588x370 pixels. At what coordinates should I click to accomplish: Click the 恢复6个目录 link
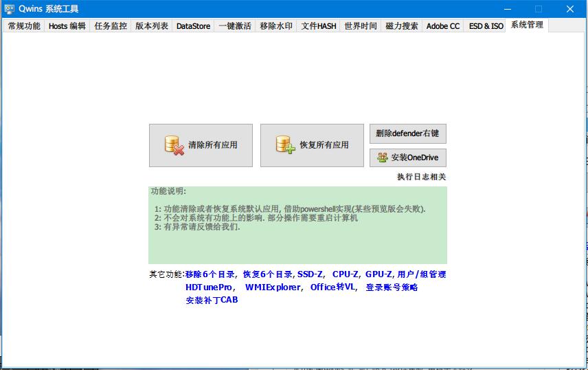(268, 274)
